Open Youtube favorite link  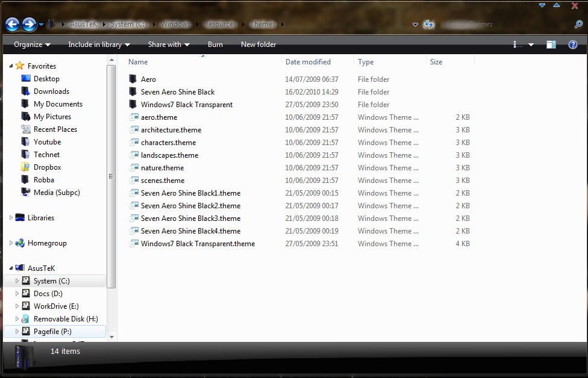[x=47, y=142]
